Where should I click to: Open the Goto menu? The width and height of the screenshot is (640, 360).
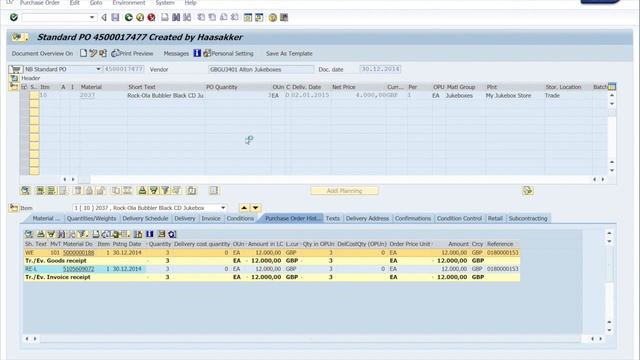pyautogui.click(x=96, y=3)
